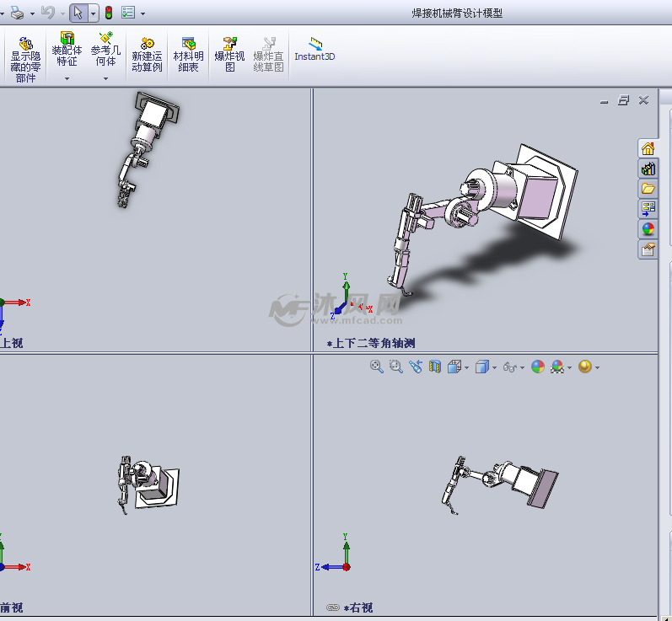Image resolution: width=672 pixels, height=621 pixels.
Task: Click the link views chain icon beside 右视
Action: coord(332,608)
